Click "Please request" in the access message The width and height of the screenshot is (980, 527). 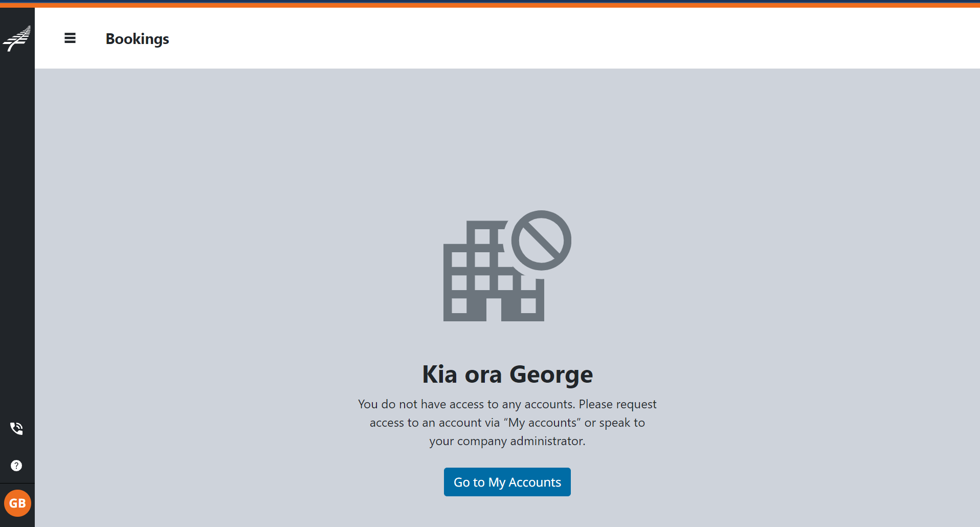(617, 404)
